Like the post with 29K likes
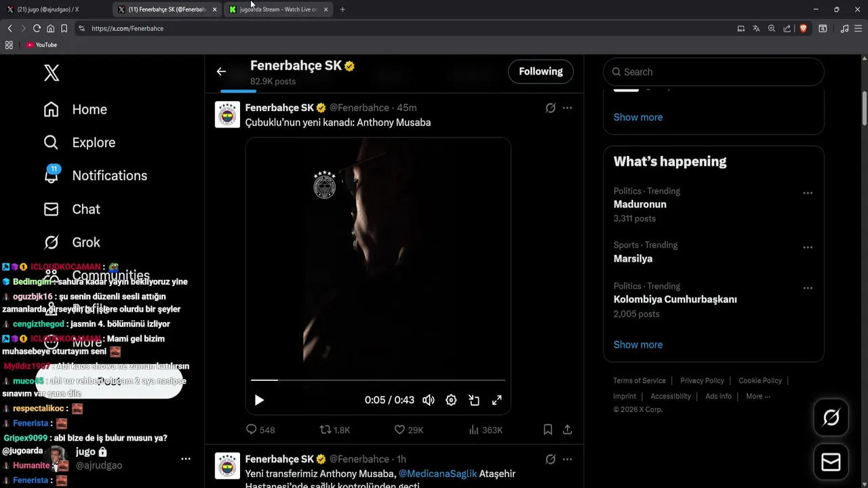Viewport: 868px width, 488px height. tap(409, 430)
